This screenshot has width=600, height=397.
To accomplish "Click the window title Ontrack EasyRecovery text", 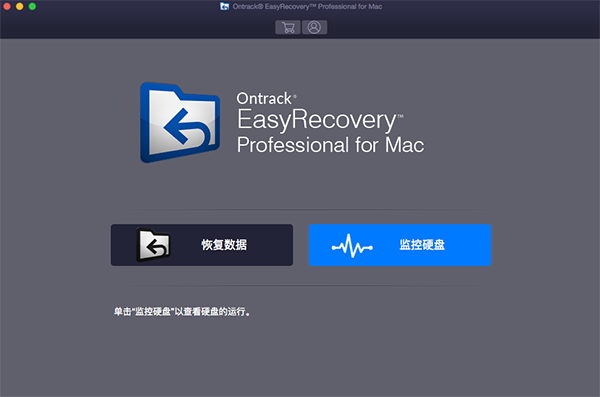I will coord(307,7).
